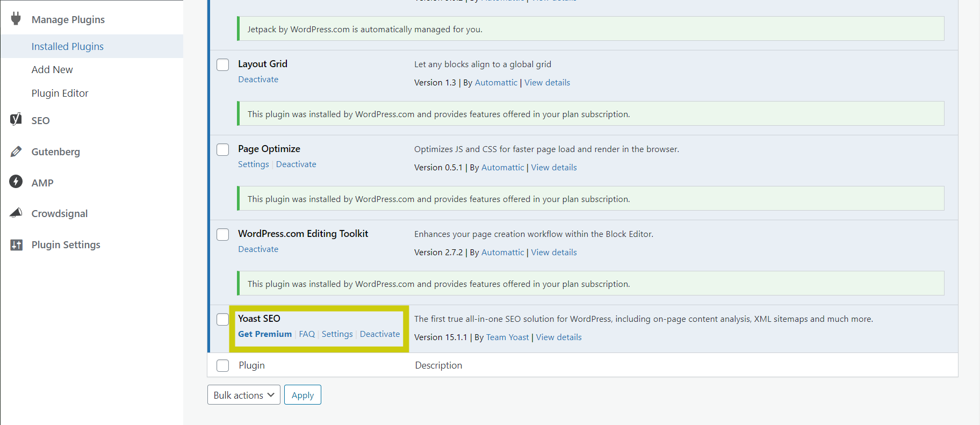980x425 pixels.
Task: Deactivate the Yoast SEO plugin
Action: point(380,334)
